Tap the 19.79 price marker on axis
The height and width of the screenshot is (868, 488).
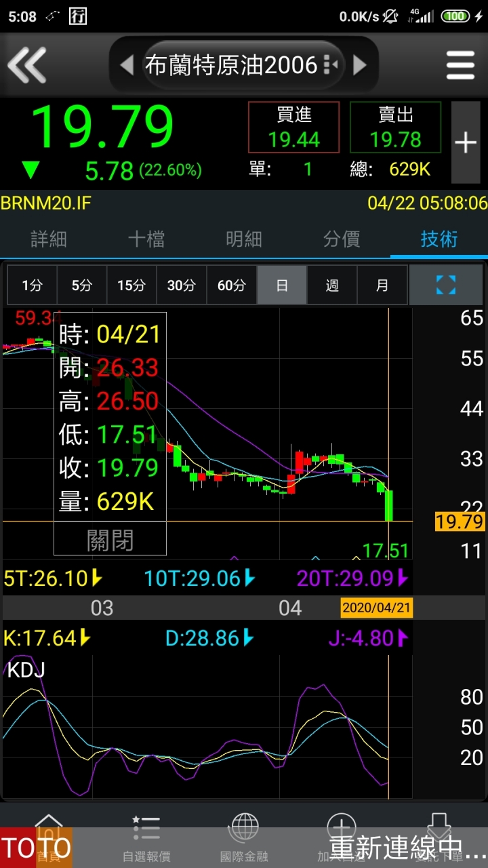coord(460,521)
